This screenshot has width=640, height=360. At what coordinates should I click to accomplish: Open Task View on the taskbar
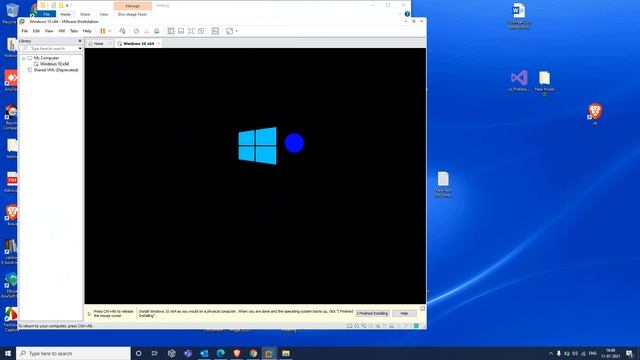155,353
